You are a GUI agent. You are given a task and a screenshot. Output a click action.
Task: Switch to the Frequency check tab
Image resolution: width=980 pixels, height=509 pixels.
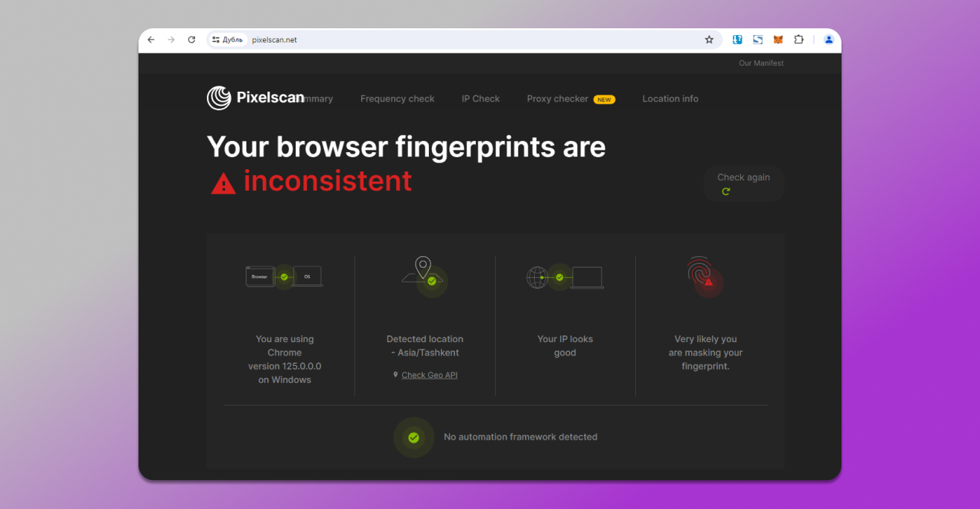397,98
